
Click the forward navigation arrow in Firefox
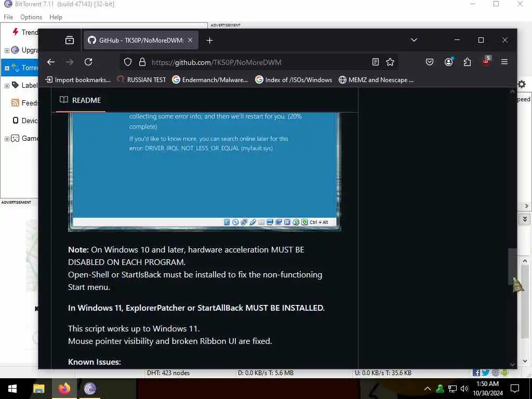pyautogui.click(x=70, y=62)
